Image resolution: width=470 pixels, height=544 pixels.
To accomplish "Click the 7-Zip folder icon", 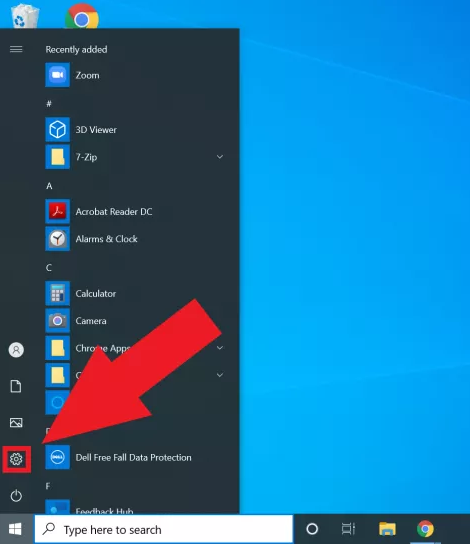I will (x=58, y=157).
